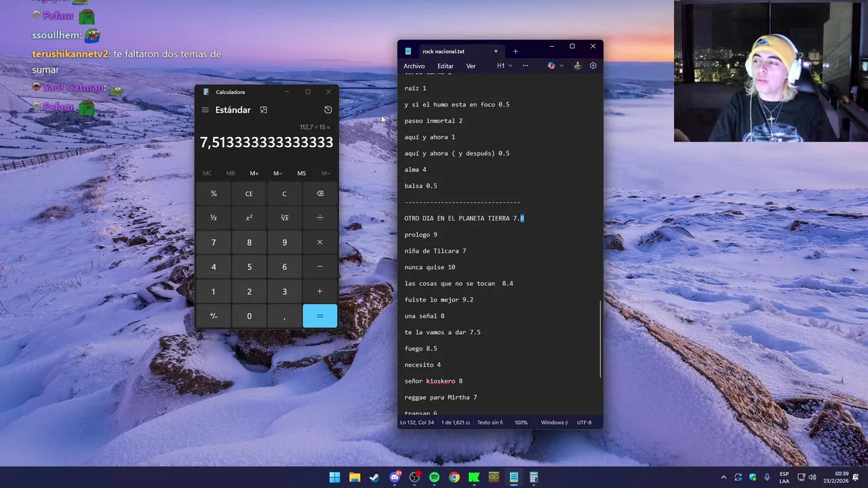The width and height of the screenshot is (868, 488).
Task: Click the Windows line ending indicator
Action: click(555, 422)
